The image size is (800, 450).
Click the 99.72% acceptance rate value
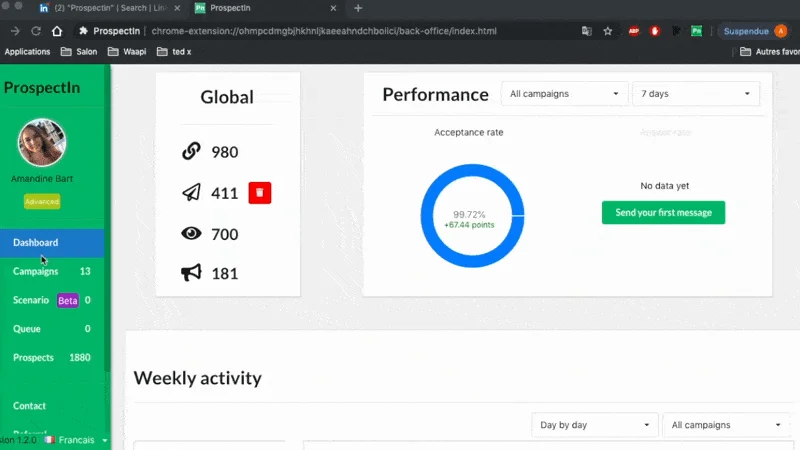[469, 215]
